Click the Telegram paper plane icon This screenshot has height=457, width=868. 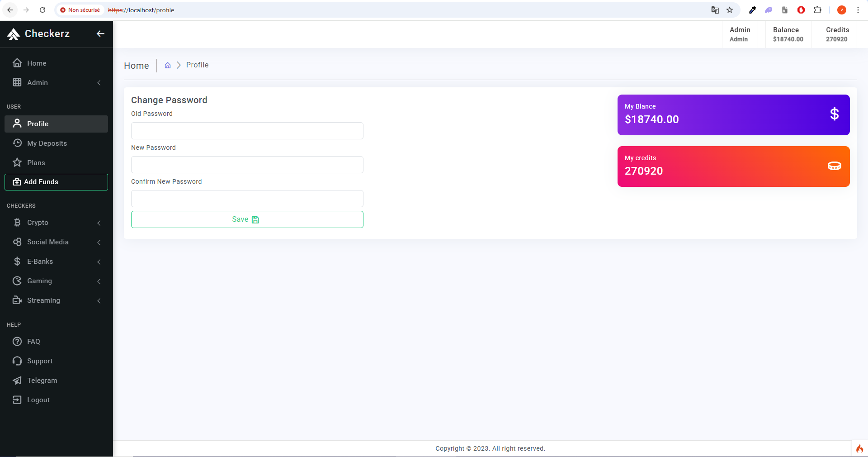click(x=17, y=380)
